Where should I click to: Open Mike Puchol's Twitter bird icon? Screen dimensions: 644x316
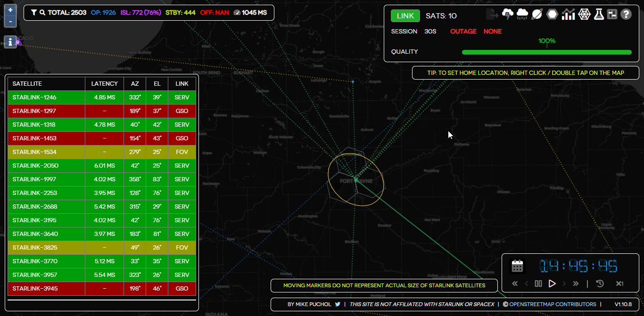[338, 304]
